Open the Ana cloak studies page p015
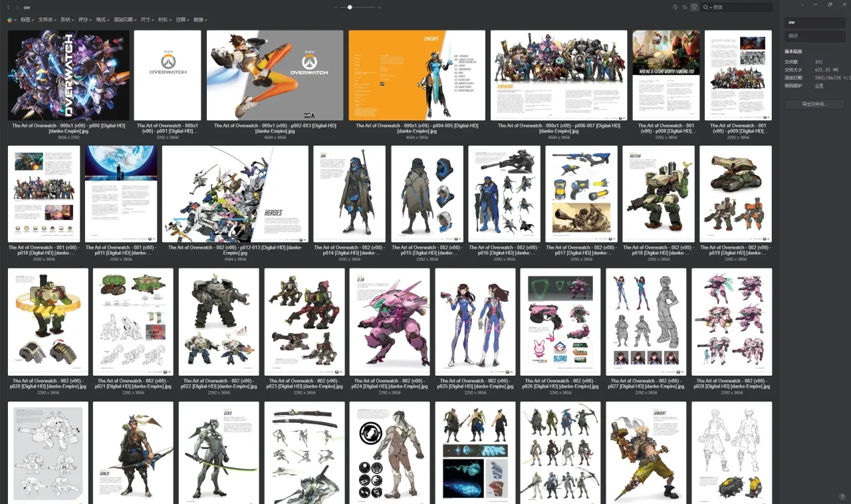Screen dimensions: 851x504 [x=427, y=194]
